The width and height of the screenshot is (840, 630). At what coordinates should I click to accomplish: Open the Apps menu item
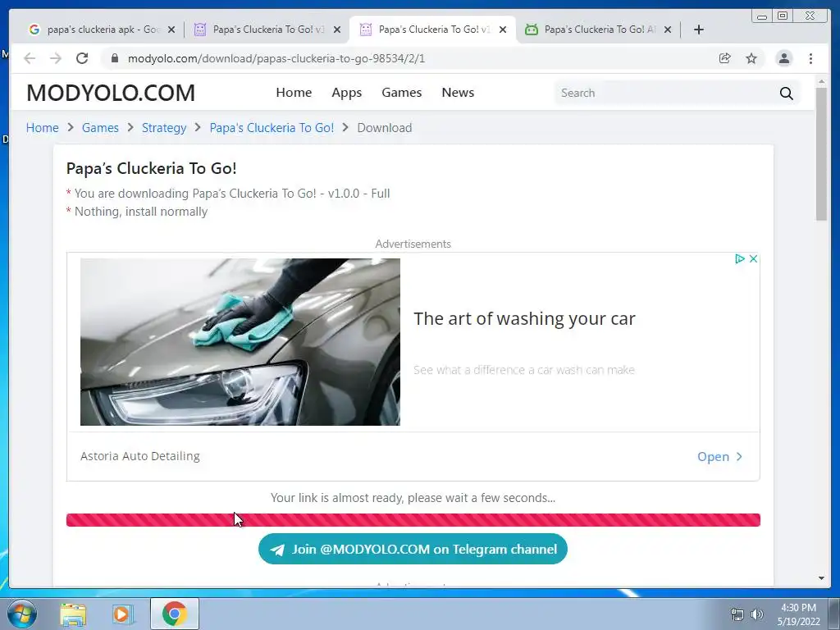pos(347,93)
